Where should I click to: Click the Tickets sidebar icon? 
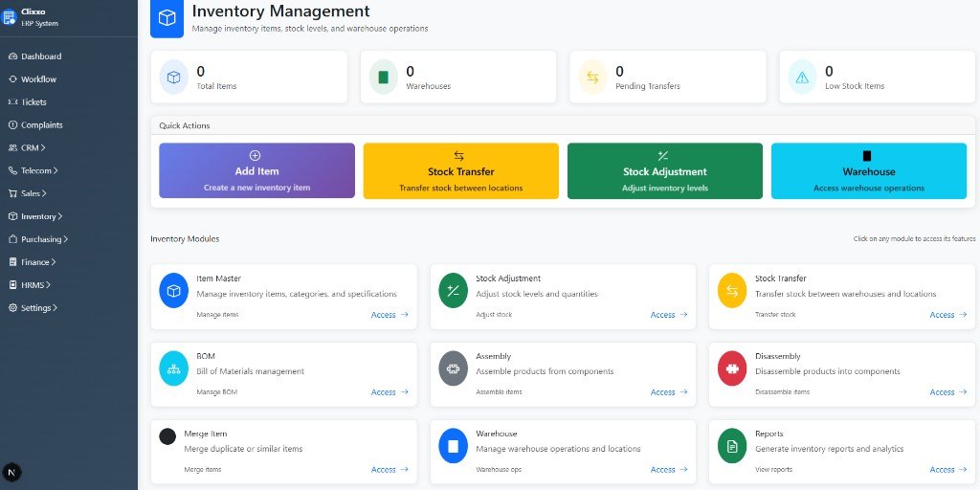pyautogui.click(x=12, y=101)
